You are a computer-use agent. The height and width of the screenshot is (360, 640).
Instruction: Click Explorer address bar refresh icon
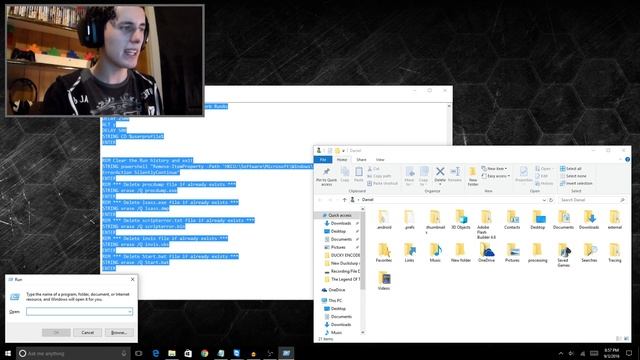click(x=551, y=200)
